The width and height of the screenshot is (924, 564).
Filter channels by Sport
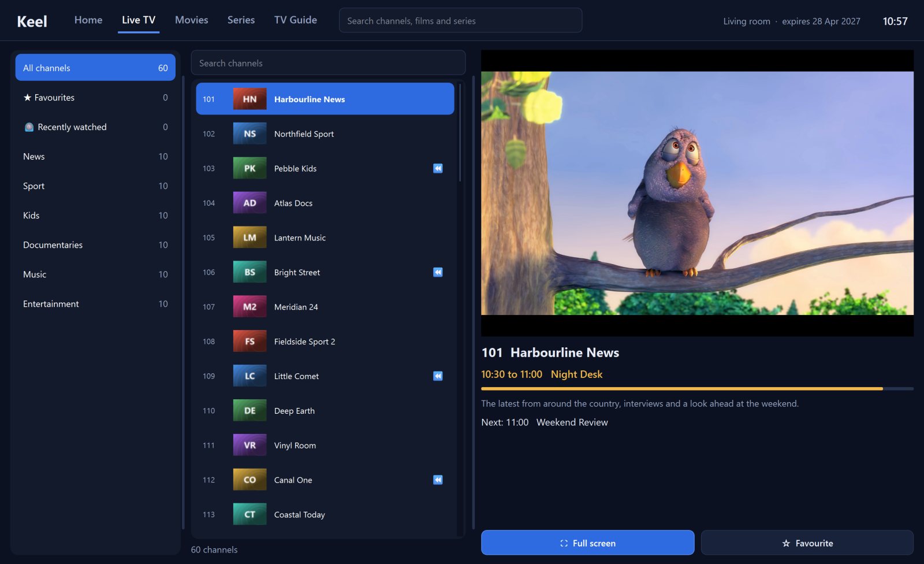[95, 186]
